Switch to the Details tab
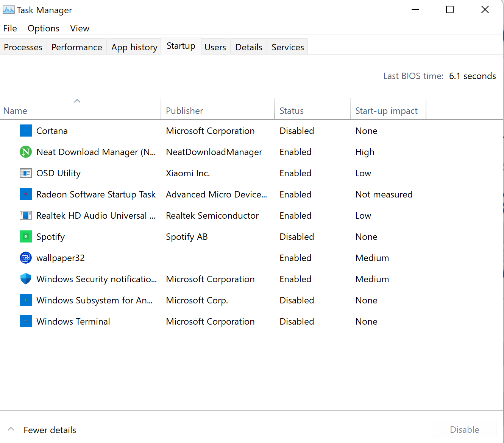The image size is (504, 443). click(249, 47)
